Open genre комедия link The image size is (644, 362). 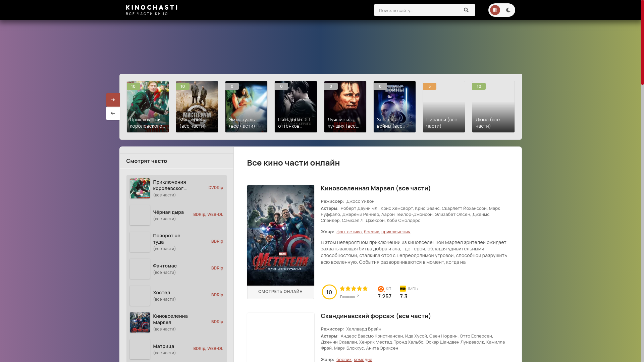point(363,359)
